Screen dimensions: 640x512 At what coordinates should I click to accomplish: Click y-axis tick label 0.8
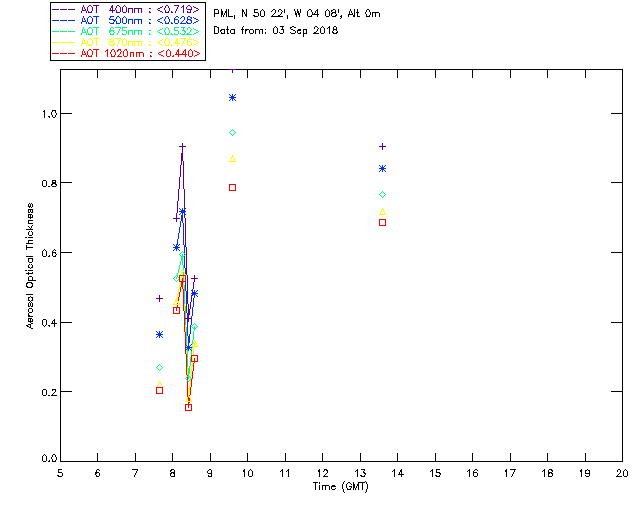[49, 183]
